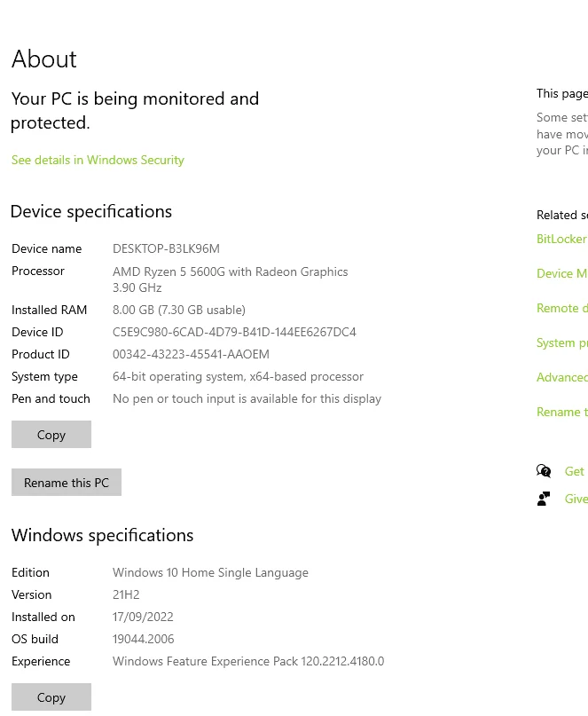The image size is (588, 716).
Task: Select device name DESKTOP-B3LK96M
Action: (x=166, y=248)
